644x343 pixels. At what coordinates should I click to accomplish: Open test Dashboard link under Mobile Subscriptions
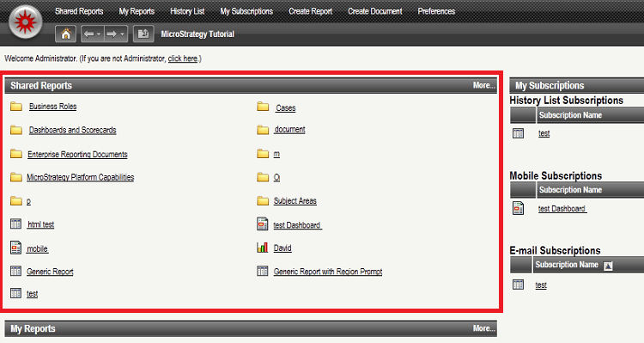[562, 209]
